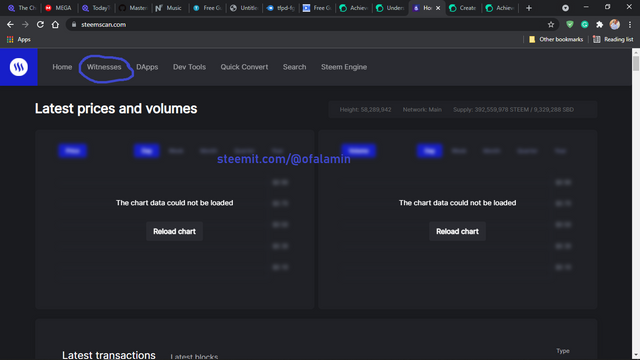Viewport: 640px width, 360px height.
Task: Open Dev Tools in the nav bar
Action: [189, 67]
